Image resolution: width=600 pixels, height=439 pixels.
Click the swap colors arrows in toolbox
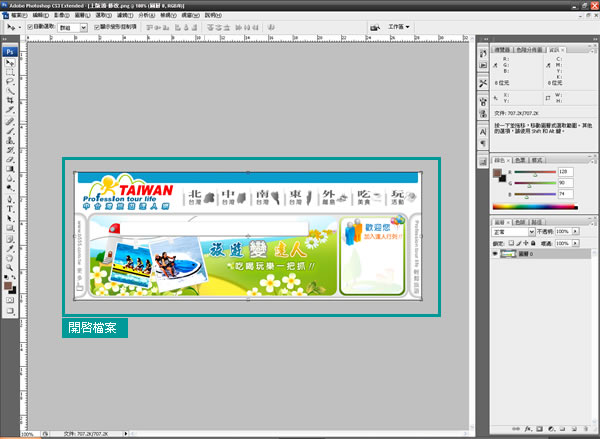coord(13,277)
